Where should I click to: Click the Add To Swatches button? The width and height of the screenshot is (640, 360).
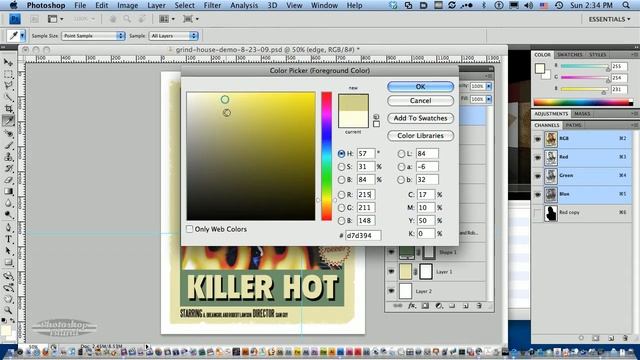[420, 118]
